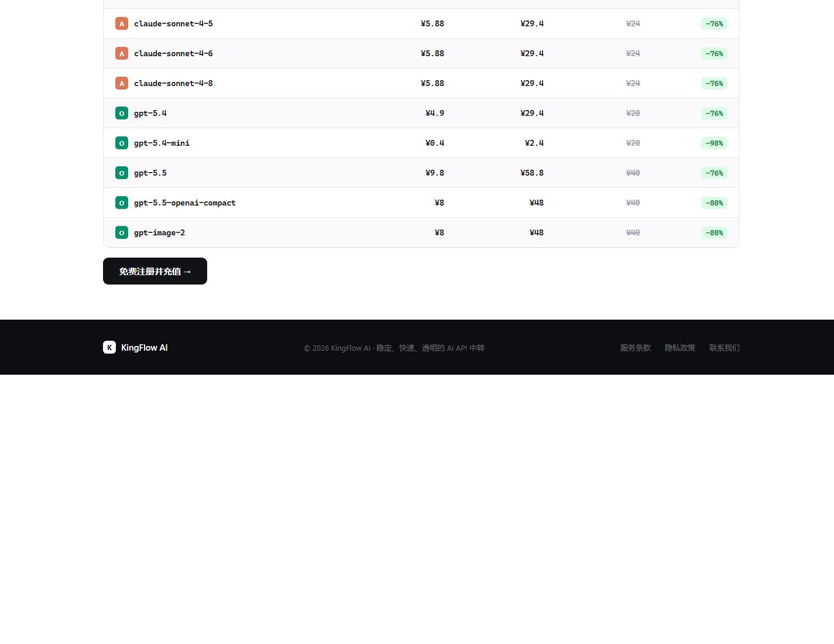Click struck-through ¥24 in claude-sonnet-4-5 row
The image size is (834, 644).
(633, 23)
